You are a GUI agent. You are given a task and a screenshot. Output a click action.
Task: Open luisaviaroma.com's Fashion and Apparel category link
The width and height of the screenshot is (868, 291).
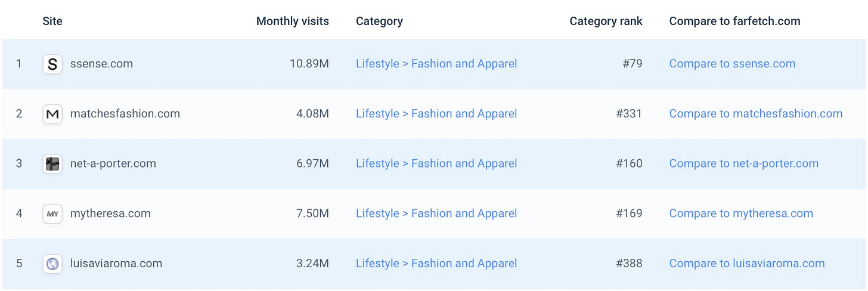coord(436,264)
